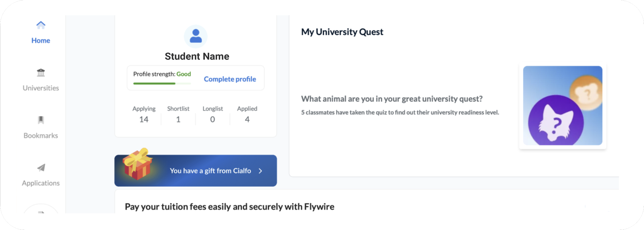Click the Applied count of 4
Image resolution: width=644 pixels, height=230 pixels.
(x=247, y=119)
